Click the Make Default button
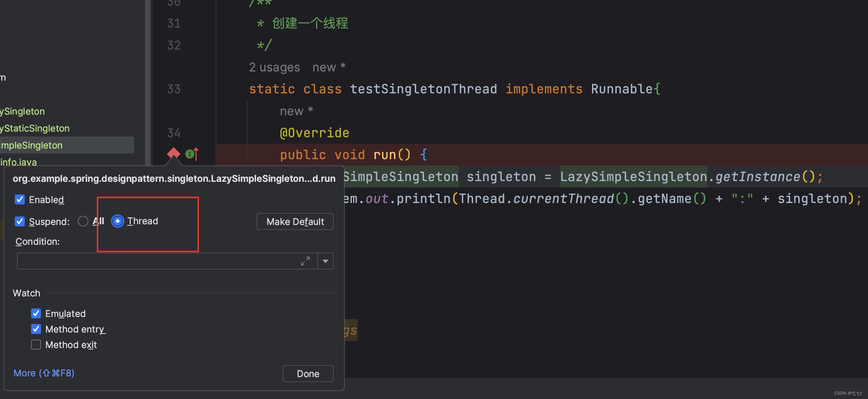Screen dimensions: 868x399 pos(295,221)
